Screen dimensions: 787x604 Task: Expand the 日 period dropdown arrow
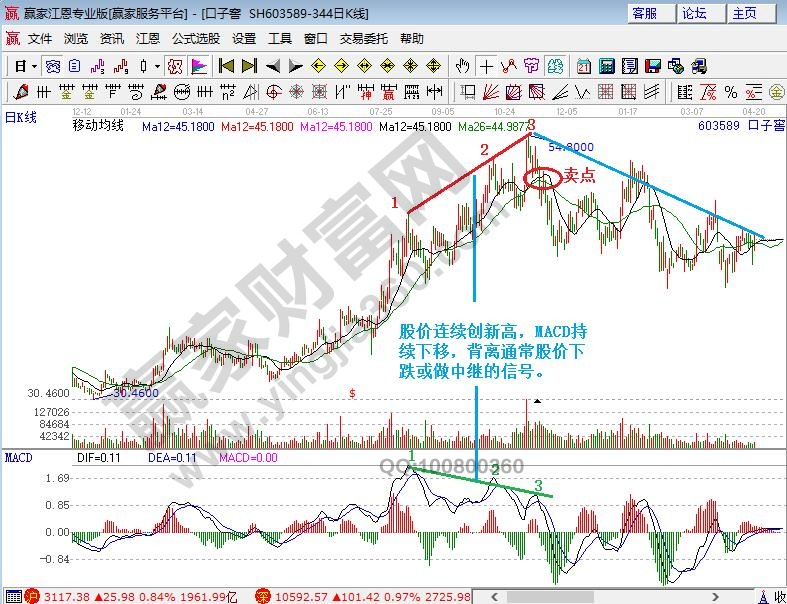(34, 66)
